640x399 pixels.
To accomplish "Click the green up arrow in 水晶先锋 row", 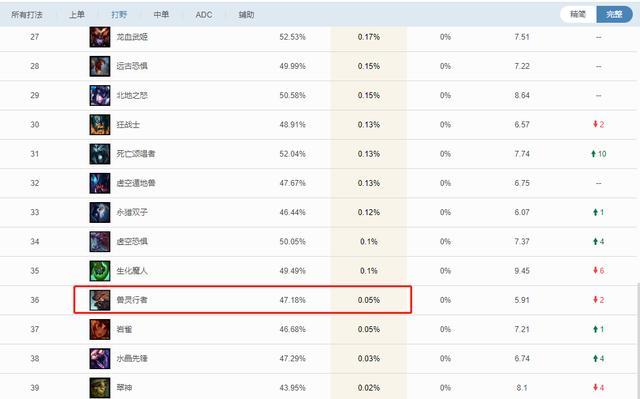I will (596, 359).
